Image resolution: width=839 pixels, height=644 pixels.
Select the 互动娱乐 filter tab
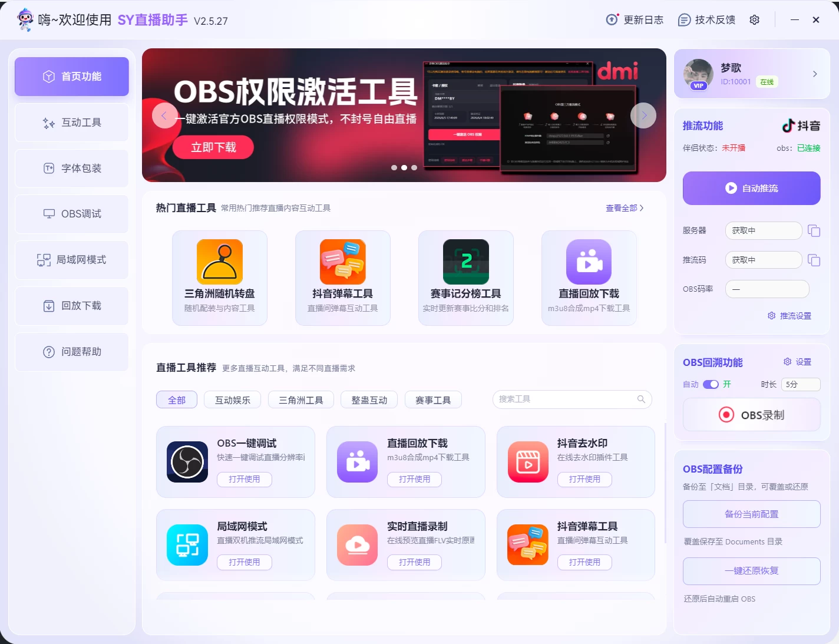coord(233,400)
